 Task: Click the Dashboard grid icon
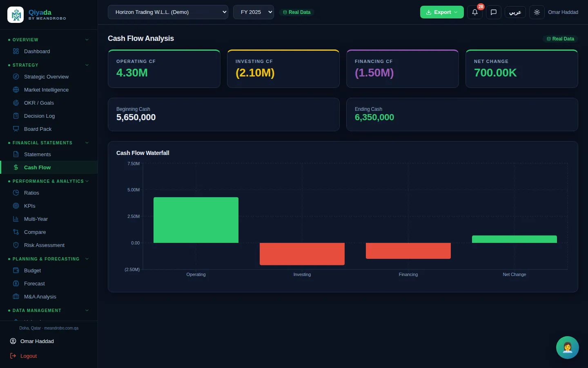click(16, 51)
